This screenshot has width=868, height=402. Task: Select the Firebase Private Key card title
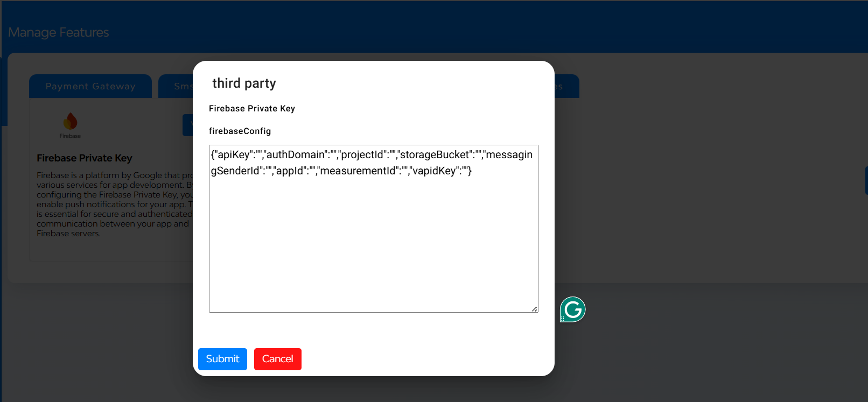point(85,158)
